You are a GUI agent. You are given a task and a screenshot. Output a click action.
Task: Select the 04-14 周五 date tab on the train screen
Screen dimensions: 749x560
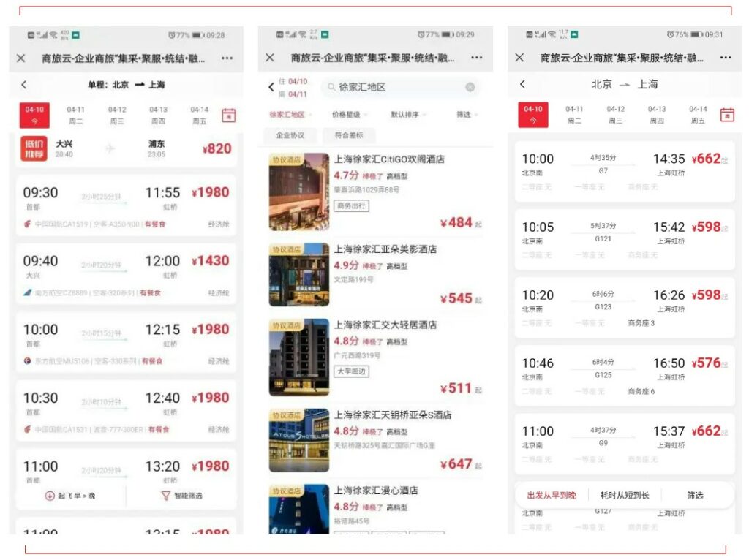(x=697, y=115)
